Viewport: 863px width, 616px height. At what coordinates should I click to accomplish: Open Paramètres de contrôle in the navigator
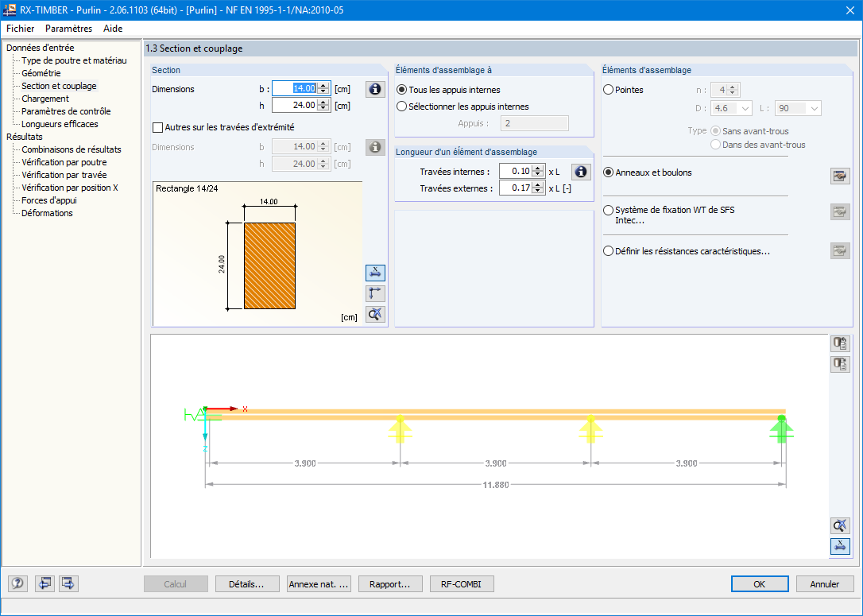coord(66,111)
